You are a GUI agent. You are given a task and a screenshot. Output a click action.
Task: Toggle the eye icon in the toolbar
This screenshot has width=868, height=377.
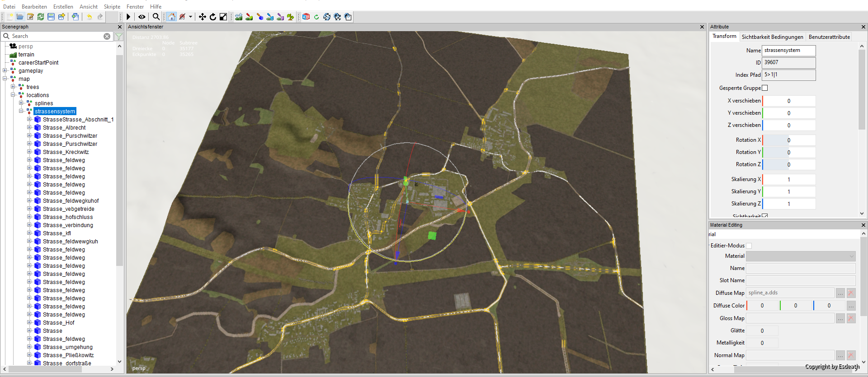pos(142,17)
